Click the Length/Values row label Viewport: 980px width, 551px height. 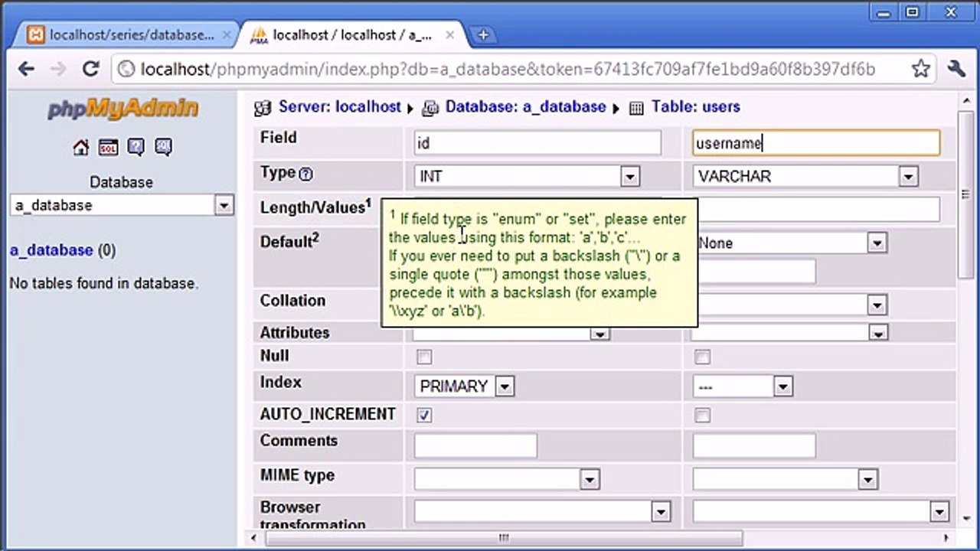315,207
